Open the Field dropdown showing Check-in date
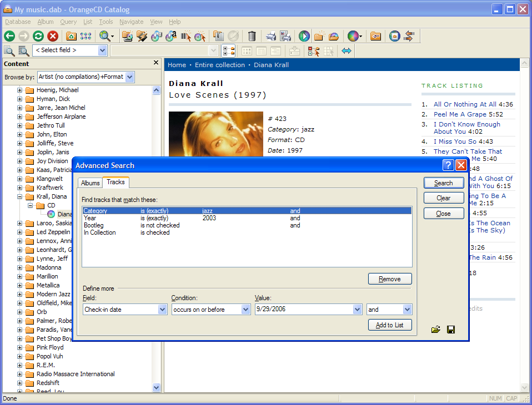Image resolution: width=532 pixels, height=405 pixels. coord(162,310)
